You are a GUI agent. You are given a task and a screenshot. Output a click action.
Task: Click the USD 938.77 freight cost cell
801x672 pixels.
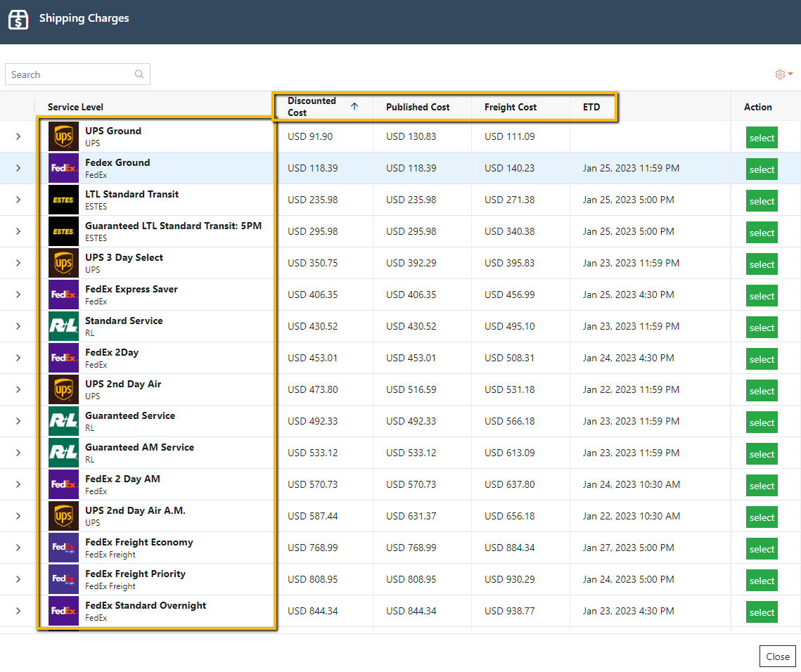(x=509, y=612)
